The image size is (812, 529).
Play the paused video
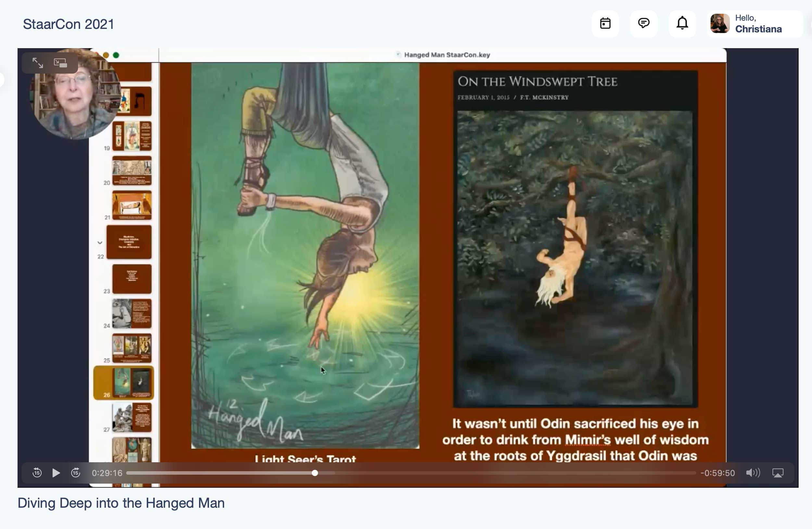[56, 473]
